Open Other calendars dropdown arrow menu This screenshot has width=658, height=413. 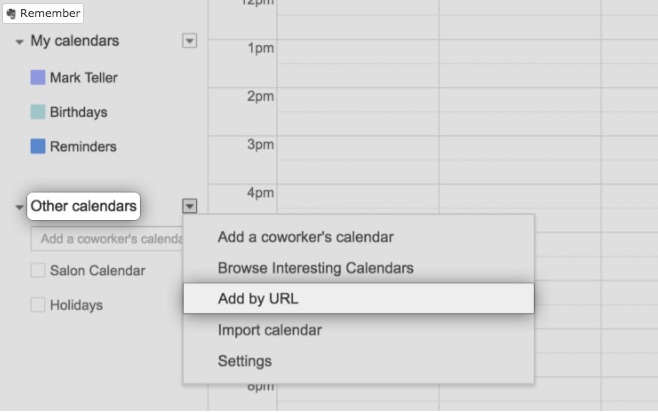(x=190, y=206)
